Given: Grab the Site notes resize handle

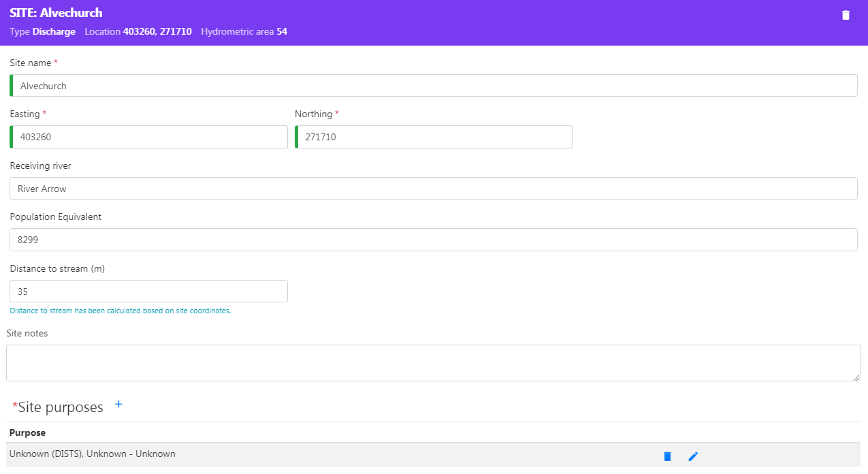Looking at the screenshot, I should pyautogui.click(x=856, y=377).
